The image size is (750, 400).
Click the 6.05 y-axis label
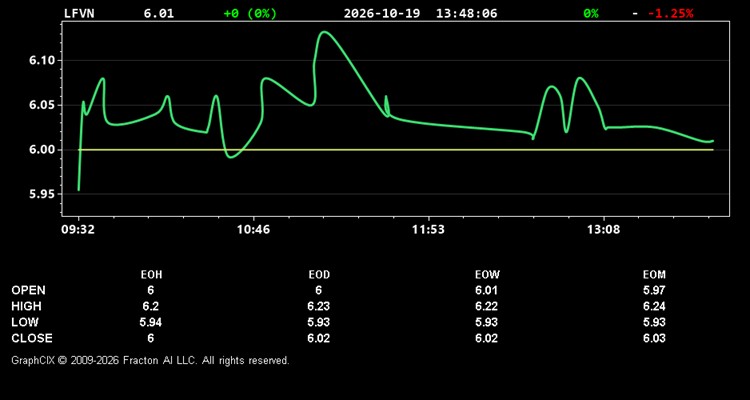click(x=41, y=105)
